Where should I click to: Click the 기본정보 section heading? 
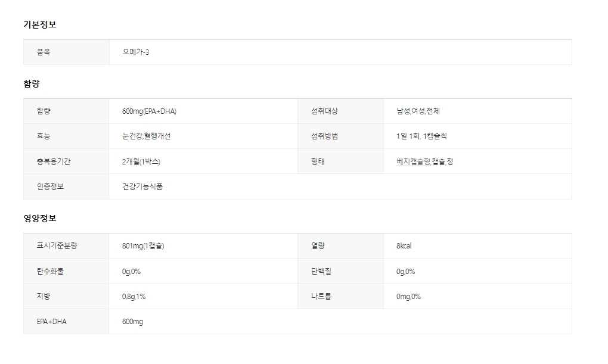pos(40,24)
